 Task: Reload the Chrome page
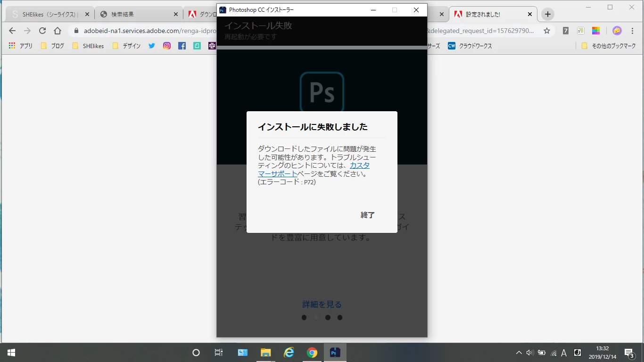click(x=42, y=31)
